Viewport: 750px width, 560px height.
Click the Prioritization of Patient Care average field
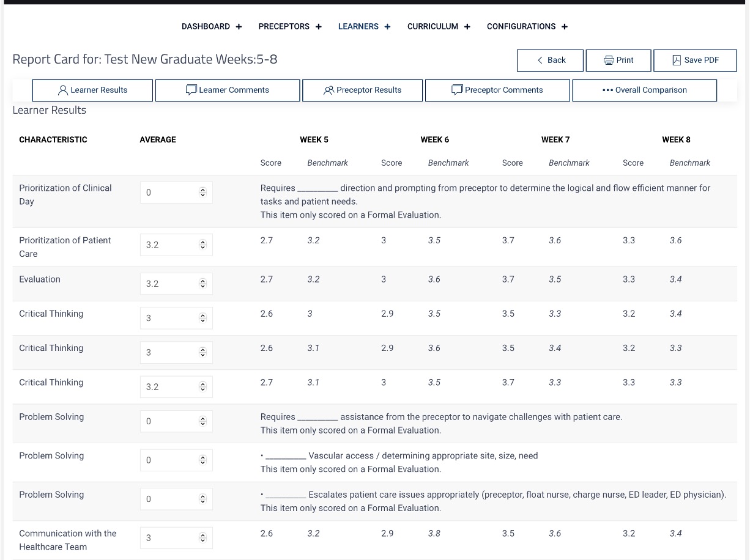pos(176,245)
